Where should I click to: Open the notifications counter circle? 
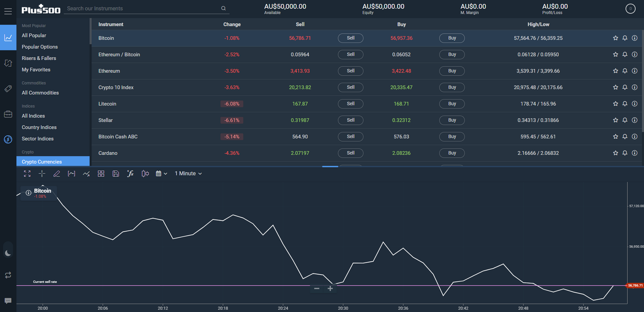pyautogui.click(x=630, y=8)
